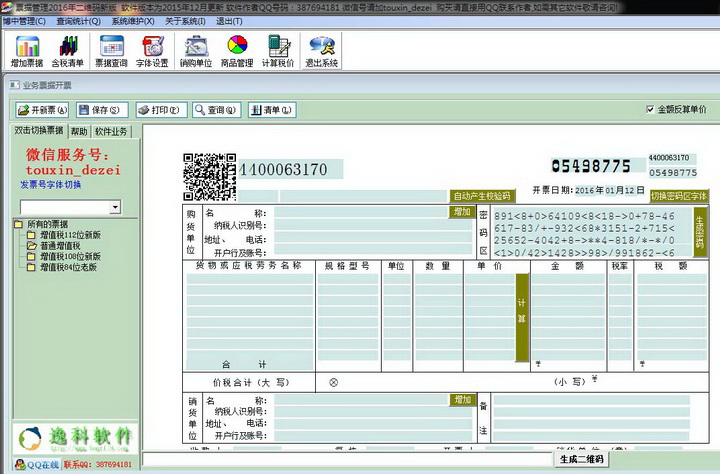The image size is (720, 474).
Task: Toggle the 金额反算单价 checkbox
Action: (650, 109)
